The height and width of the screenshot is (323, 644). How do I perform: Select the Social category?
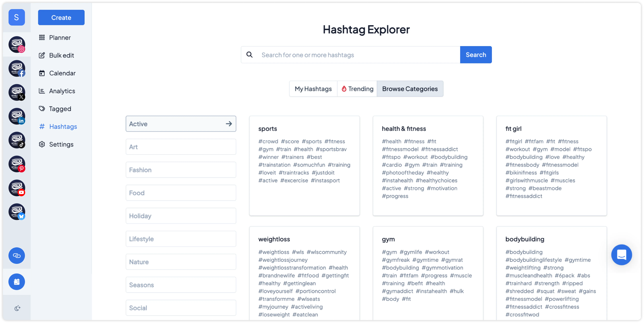point(181,308)
